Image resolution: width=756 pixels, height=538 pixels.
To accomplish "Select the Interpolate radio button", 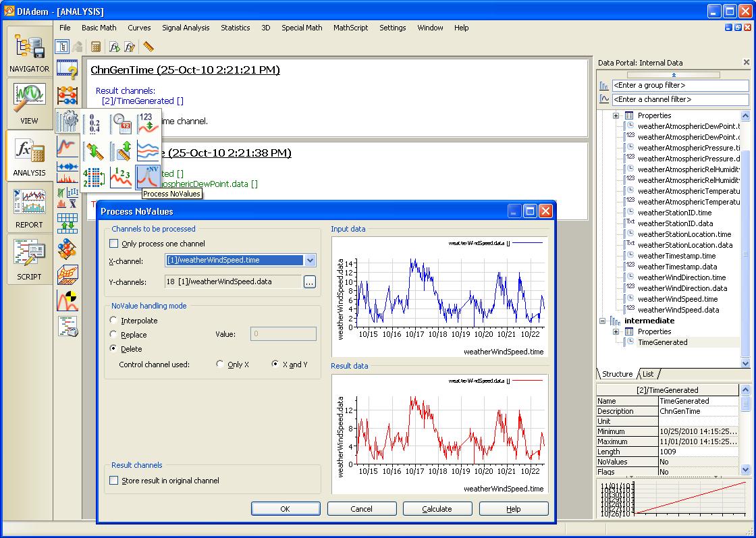I will 113,320.
